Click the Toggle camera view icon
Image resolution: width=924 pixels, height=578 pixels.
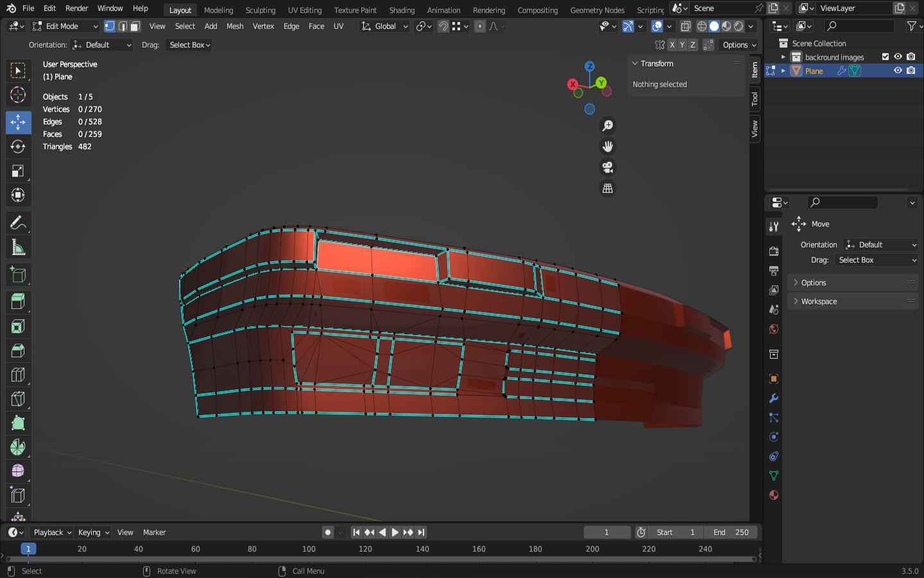607,168
